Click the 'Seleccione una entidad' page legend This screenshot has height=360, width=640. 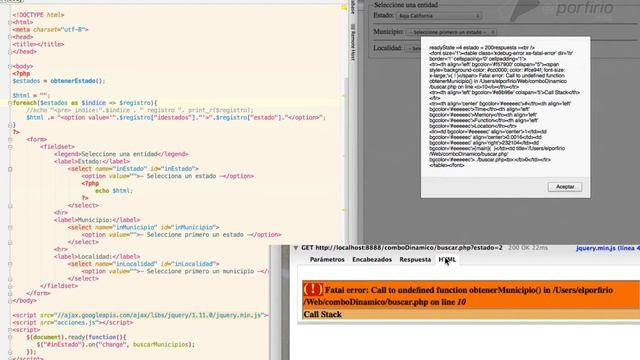[406, 5]
